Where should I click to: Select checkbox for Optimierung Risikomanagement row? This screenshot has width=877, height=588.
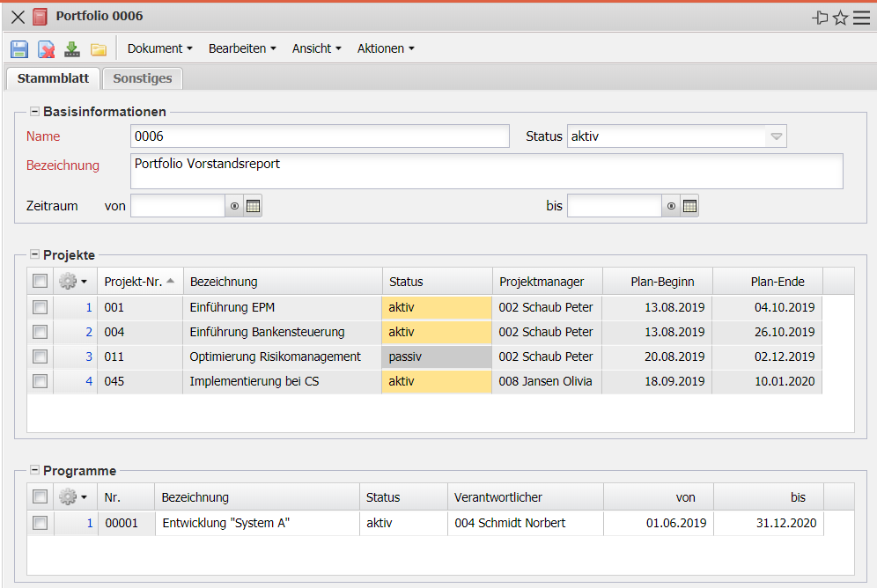tap(40, 356)
